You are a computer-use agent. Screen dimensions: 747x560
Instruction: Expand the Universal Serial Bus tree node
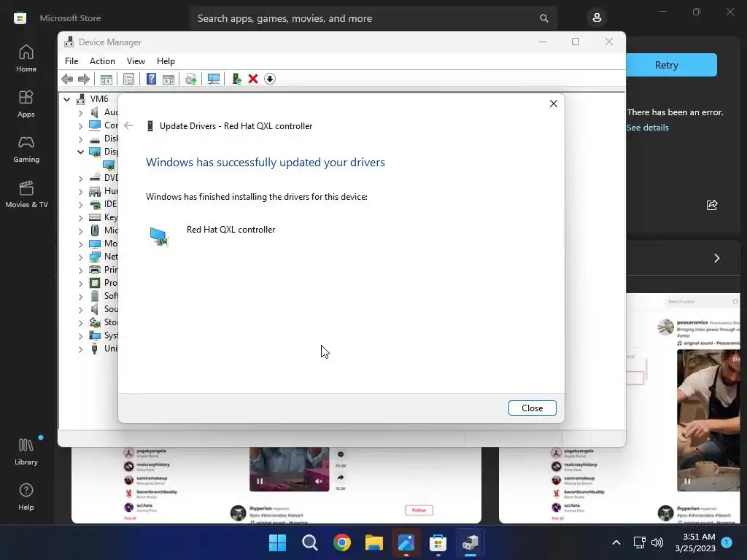coord(80,349)
